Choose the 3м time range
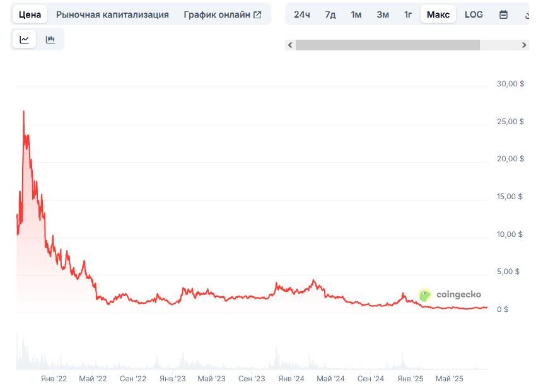Image resolution: width=536 pixels, height=392 pixels. 383,14
